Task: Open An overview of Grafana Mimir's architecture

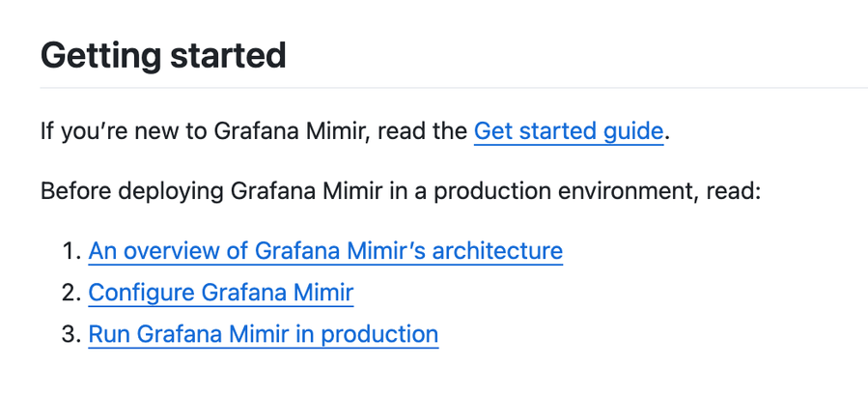Action: (324, 251)
